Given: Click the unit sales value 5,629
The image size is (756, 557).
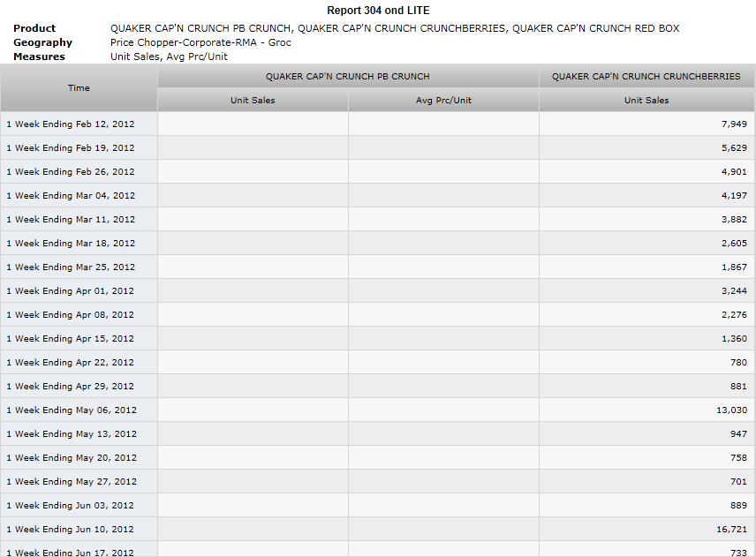Looking at the screenshot, I should coord(734,148).
